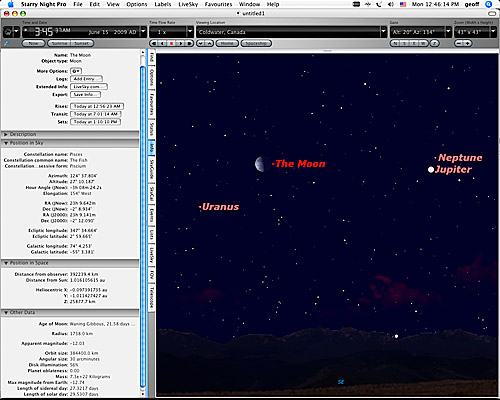Click the zoom in plus button
The width and height of the screenshot is (500, 400).
[468, 43]
